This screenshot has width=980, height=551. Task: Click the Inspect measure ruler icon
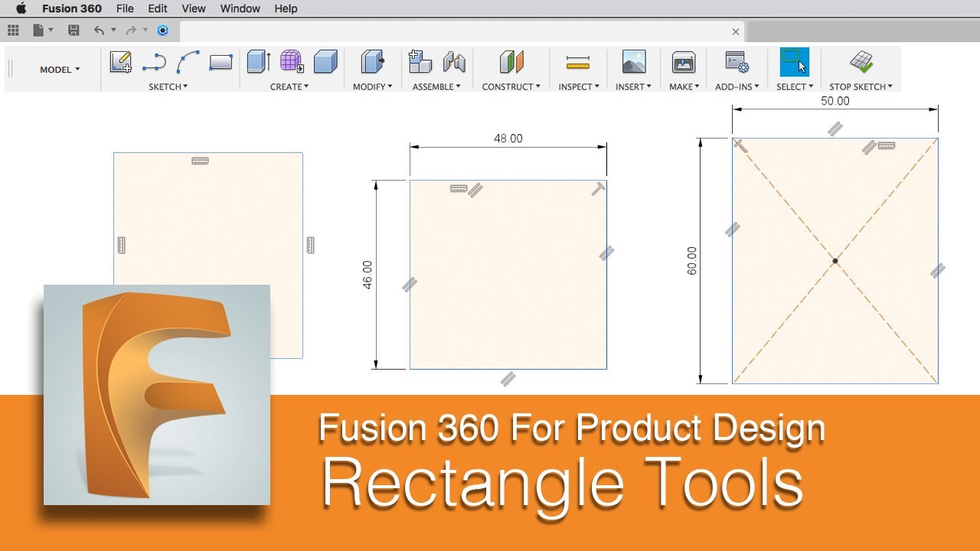(578, 62)
